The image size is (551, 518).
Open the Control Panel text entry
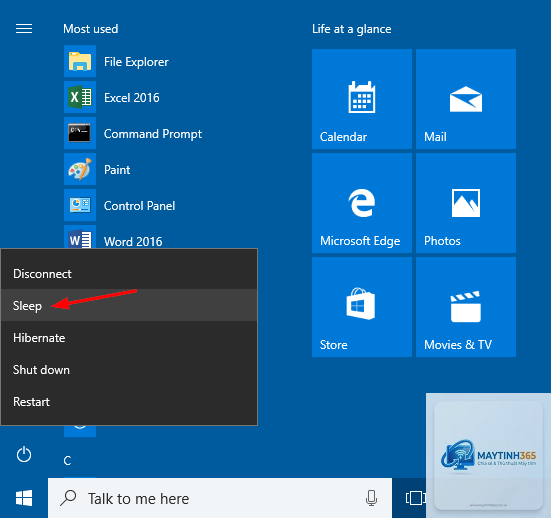tap(139, 206)
